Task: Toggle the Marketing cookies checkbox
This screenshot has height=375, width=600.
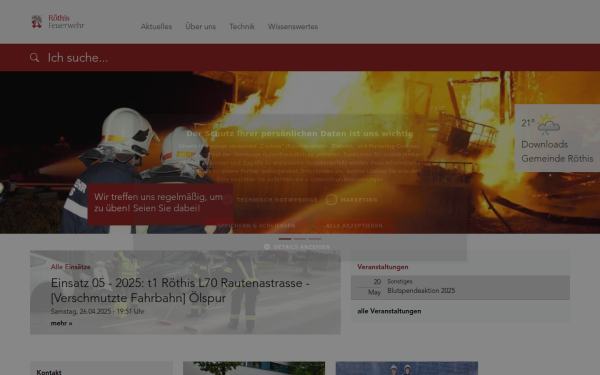Action: tap(331, 200)
